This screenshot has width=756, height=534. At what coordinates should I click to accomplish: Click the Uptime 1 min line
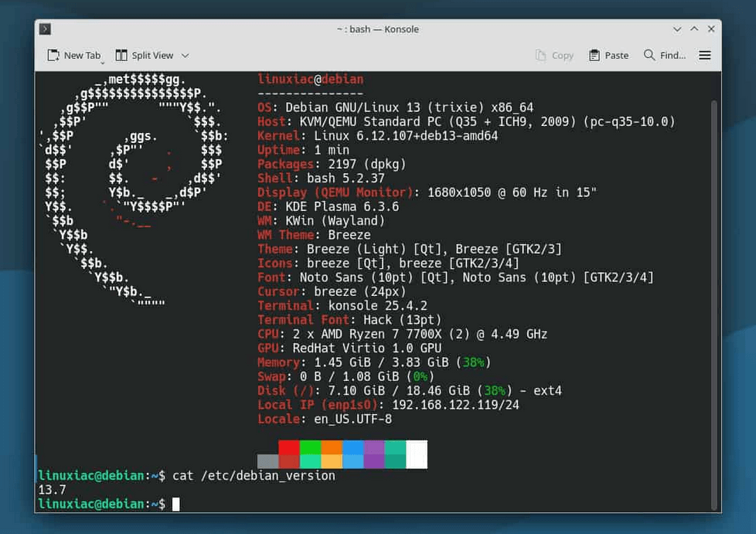click(x=303, y=150)
